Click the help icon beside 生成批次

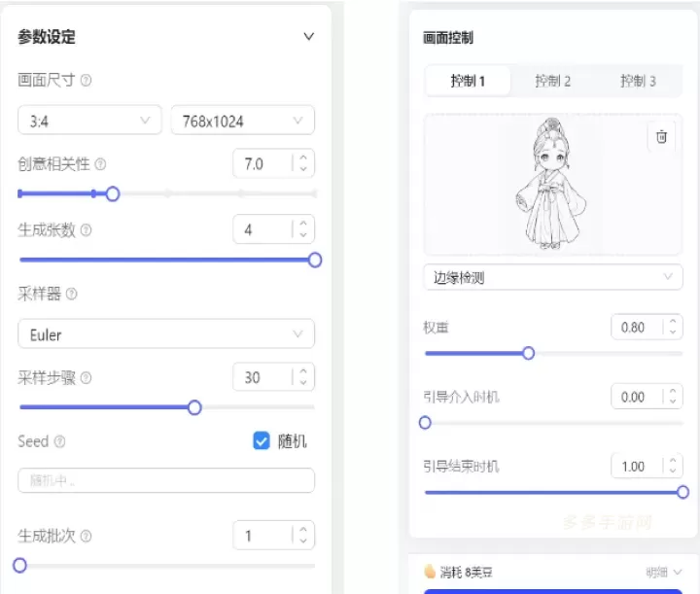pyautogui.click(x=87, y=536)
